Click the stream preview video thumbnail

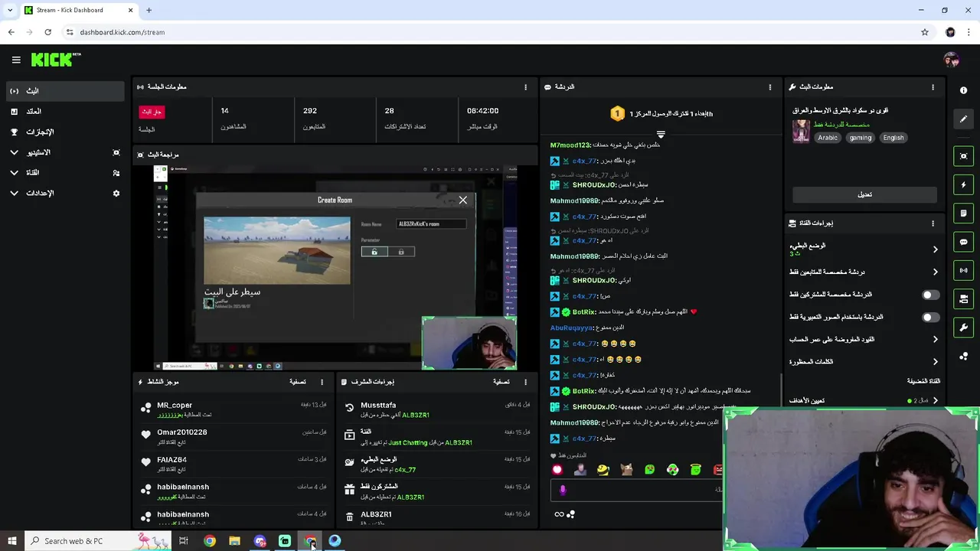tap(335, 267)
